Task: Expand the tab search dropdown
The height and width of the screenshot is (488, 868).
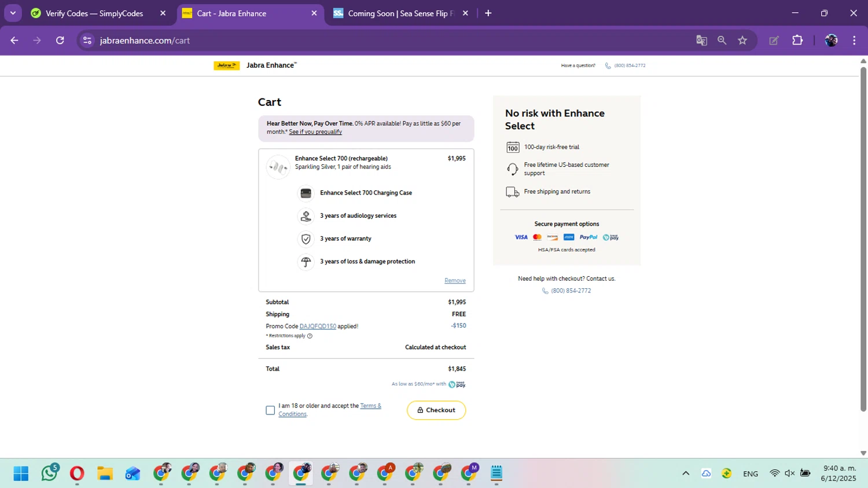Action: click(13, 13)
